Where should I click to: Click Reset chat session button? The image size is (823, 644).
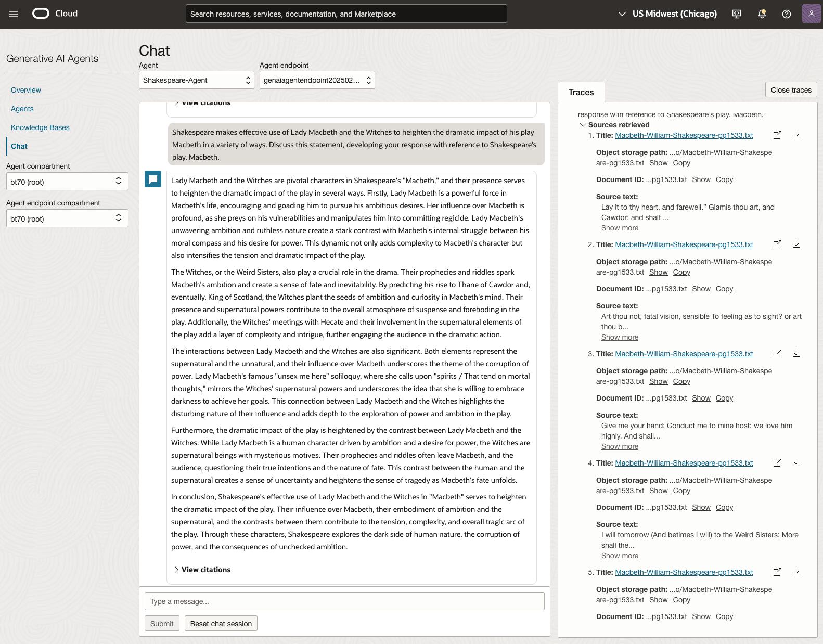221,624
